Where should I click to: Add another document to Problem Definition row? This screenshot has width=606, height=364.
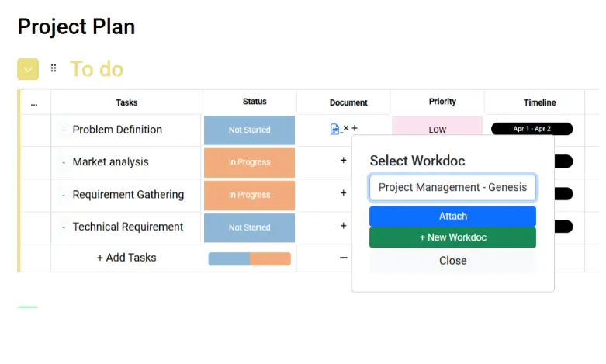tap(355, 128)
